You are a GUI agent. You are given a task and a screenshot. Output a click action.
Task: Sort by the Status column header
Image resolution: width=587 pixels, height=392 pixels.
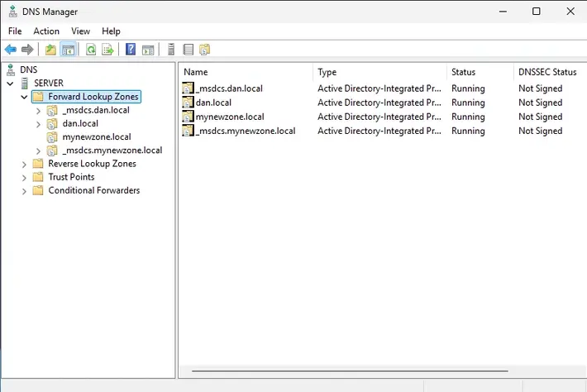tap(480, 72)
